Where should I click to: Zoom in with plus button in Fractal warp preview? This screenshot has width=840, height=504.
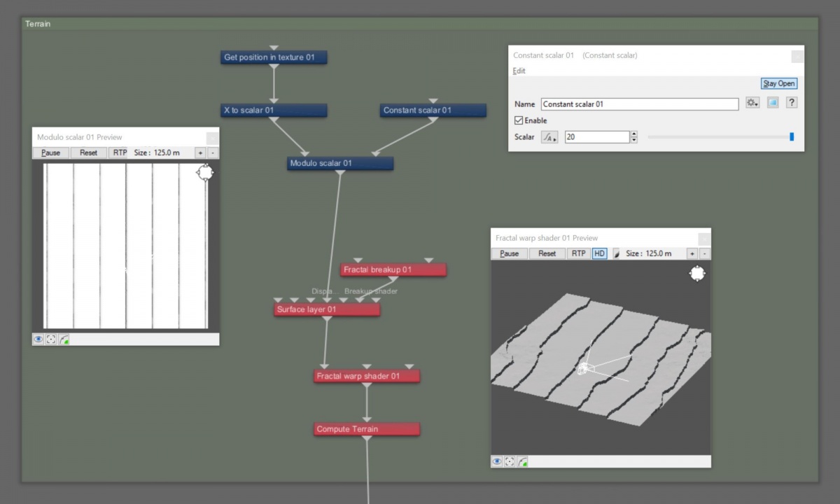click(692, 253)
